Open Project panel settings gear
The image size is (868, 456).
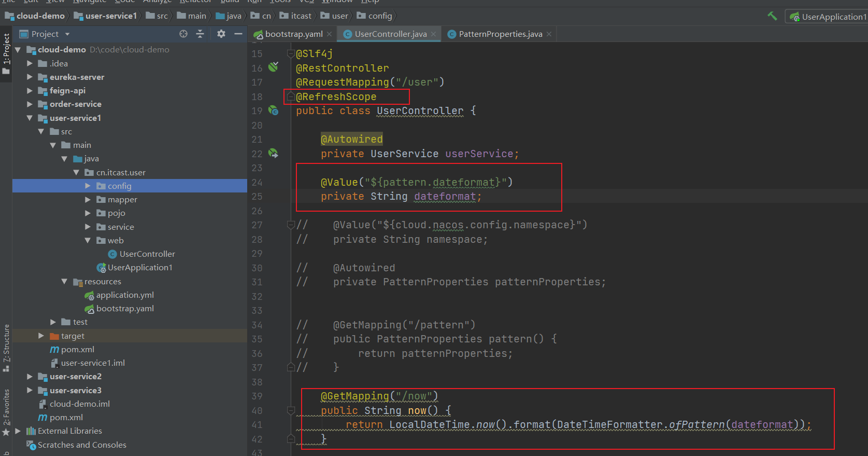tap(221, 34)
